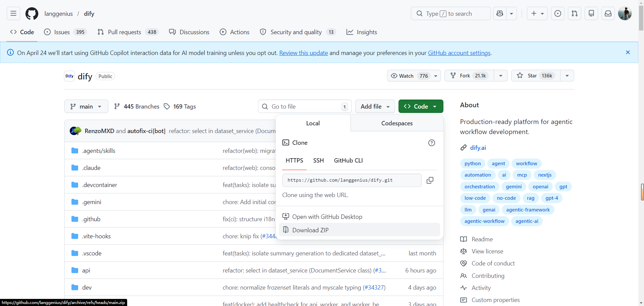
Task: Go to the GitHub homepage logo
Action: coord(32,13)
